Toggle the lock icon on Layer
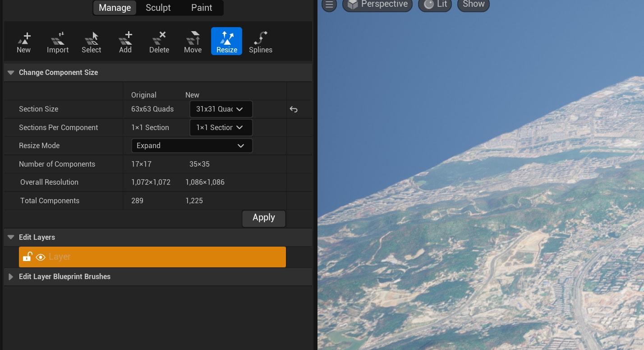 (x=27, y=257)
